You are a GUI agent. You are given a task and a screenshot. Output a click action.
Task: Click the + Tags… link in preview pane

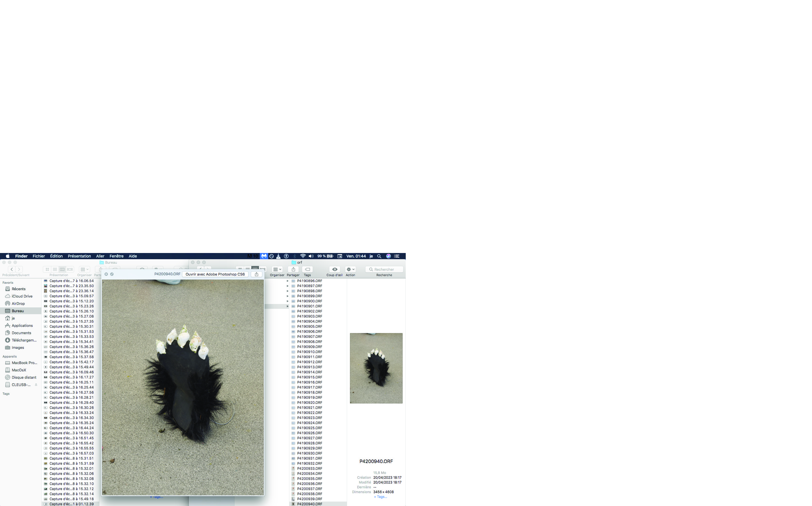tap(380, 497)
